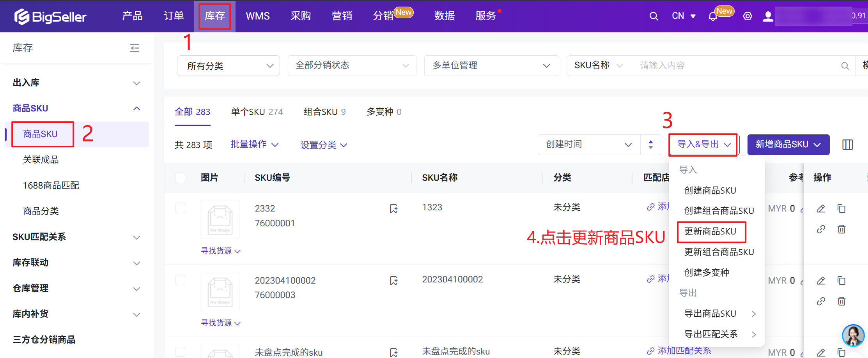
Task: Tick the select-all checkbox in table header
Action: click(180, 178)
